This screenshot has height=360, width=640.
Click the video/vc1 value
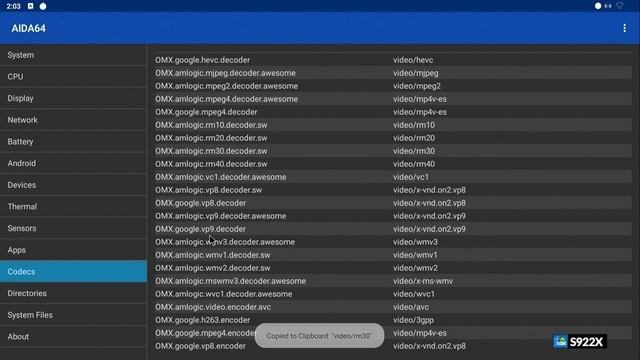pos(411,177)
